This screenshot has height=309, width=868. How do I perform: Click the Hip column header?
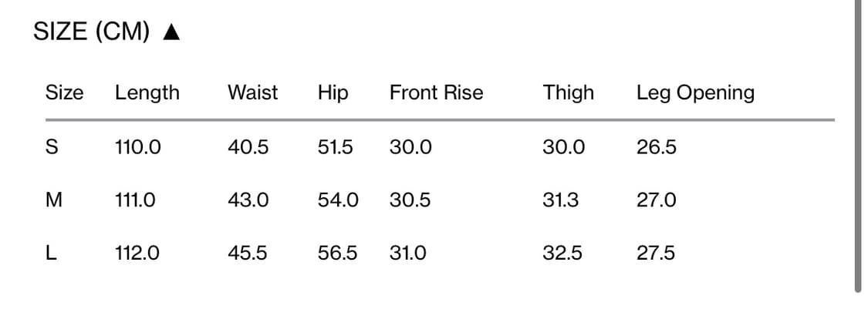tap(333, 93)
